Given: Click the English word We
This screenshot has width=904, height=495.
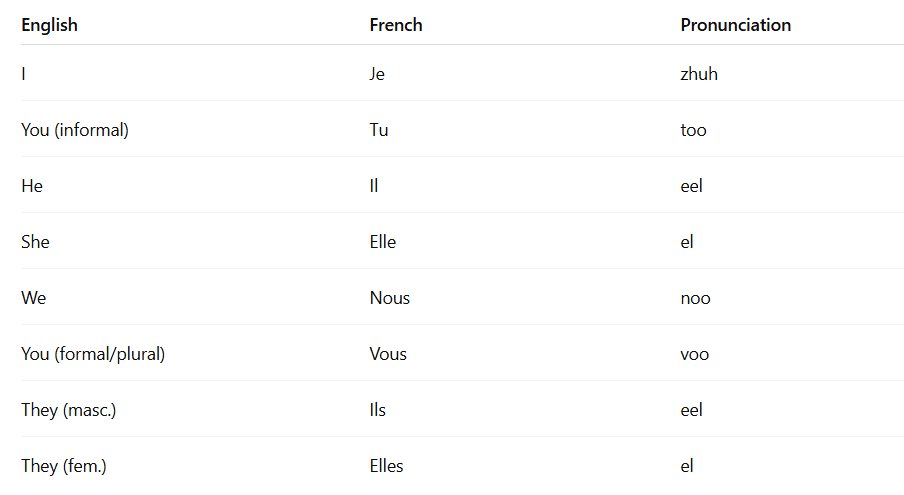Looking at the screenshot, I should click(x=33, y=298).
